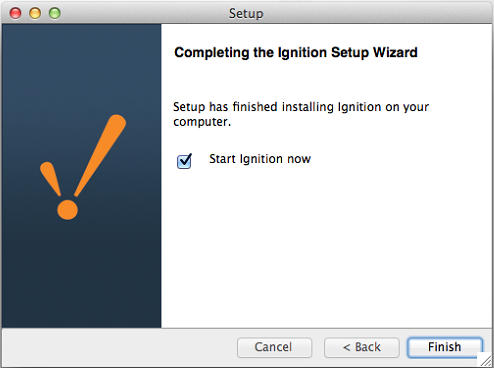Zoom the Setup window with green button
This screenshot has height=368, width=494.
coord(55,13)
